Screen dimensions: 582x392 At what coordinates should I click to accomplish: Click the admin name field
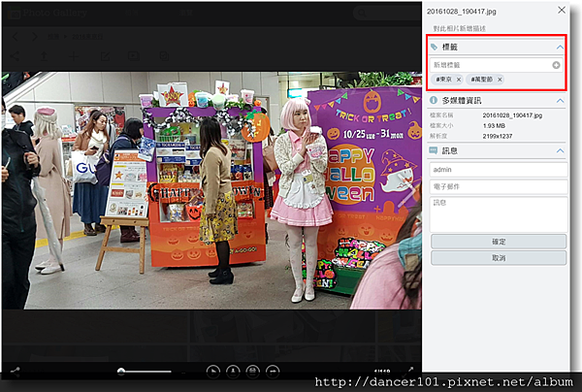coord(499,170)
